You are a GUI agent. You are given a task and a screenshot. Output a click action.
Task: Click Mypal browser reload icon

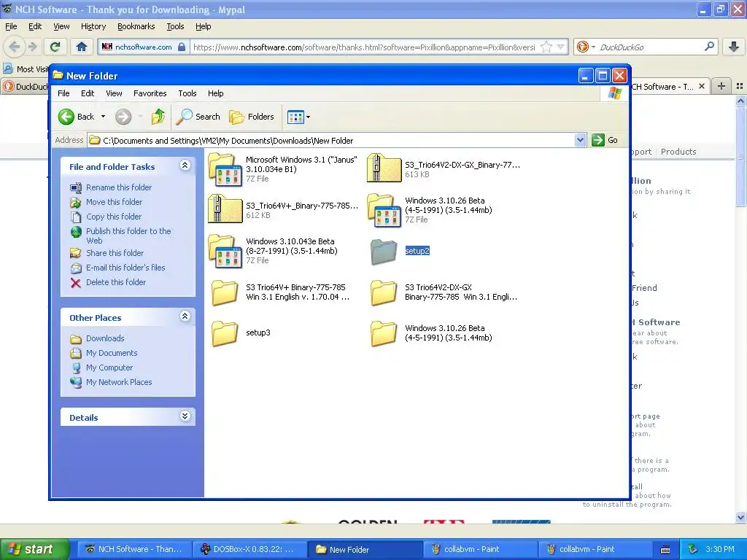(55, 47)
